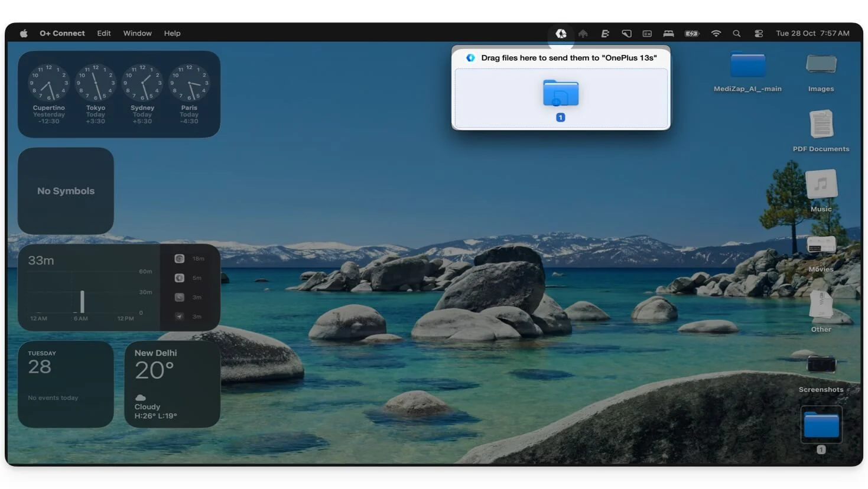Expand the PDF Documents desktop stack
The height and width of the screenshot is (489, 868).
(821, 125)
